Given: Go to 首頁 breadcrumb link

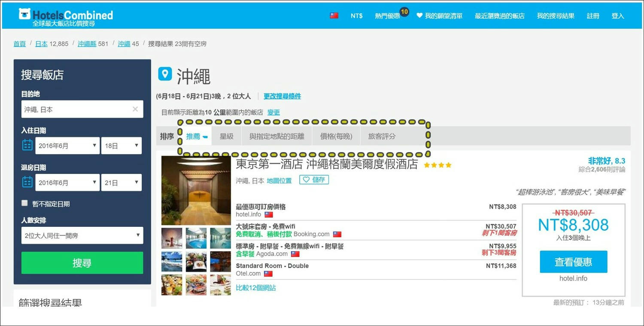Looking at the screenshot, I should (x=20, y=44).
